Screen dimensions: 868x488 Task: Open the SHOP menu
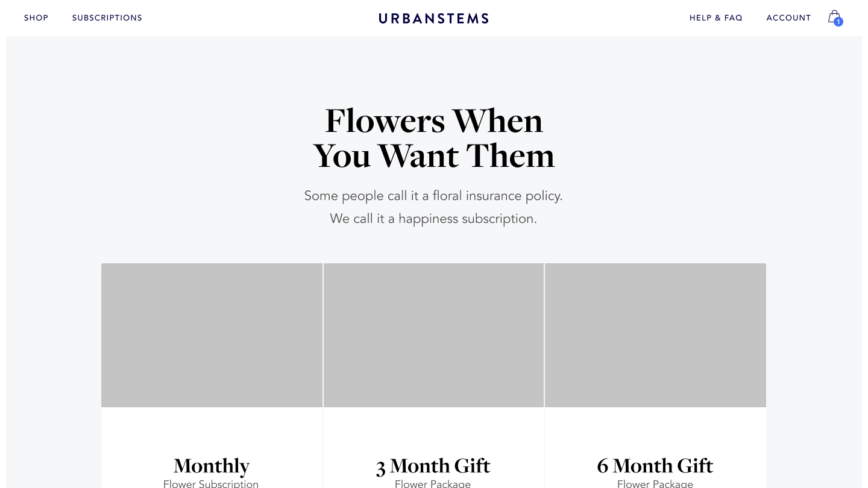(36, 18)
